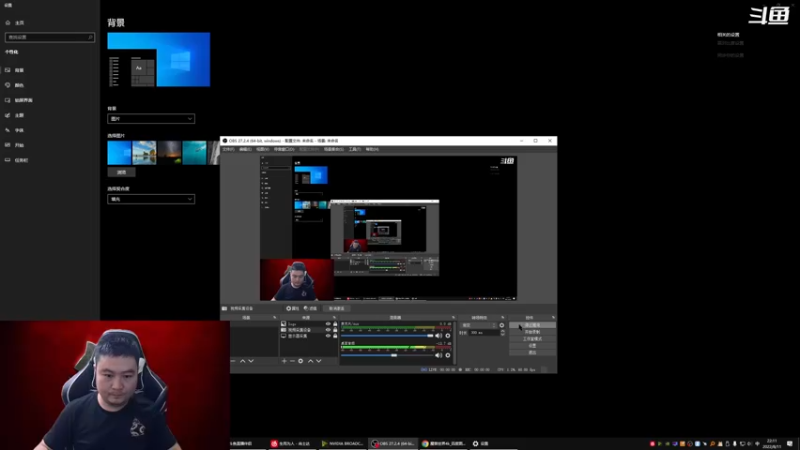
Task: Select the Background (背景) sidebar item
Action: pyautogui.click(x=15, y=70)
